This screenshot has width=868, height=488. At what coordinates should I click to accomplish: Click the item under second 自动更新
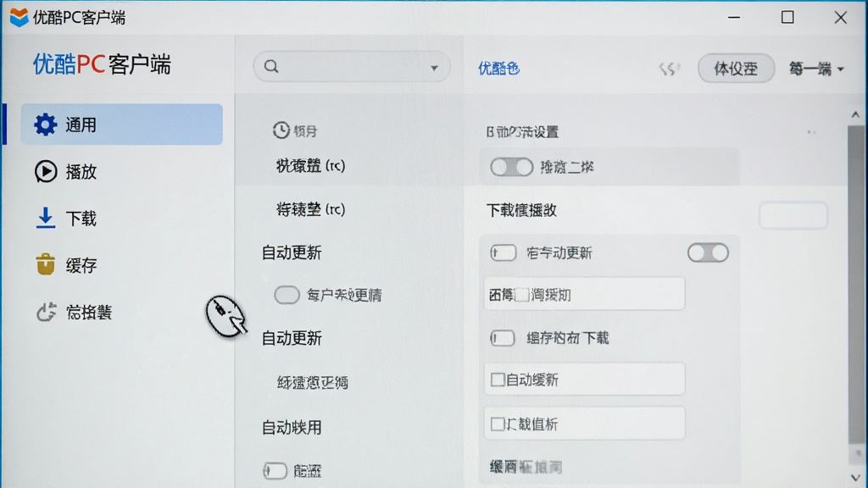tap(313, 382)
